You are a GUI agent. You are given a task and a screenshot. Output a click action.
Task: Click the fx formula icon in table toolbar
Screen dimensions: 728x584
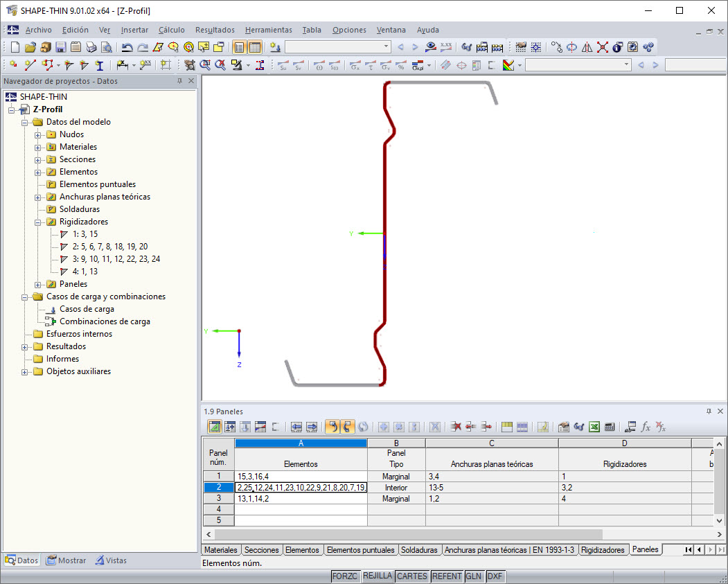pos(646,427)
